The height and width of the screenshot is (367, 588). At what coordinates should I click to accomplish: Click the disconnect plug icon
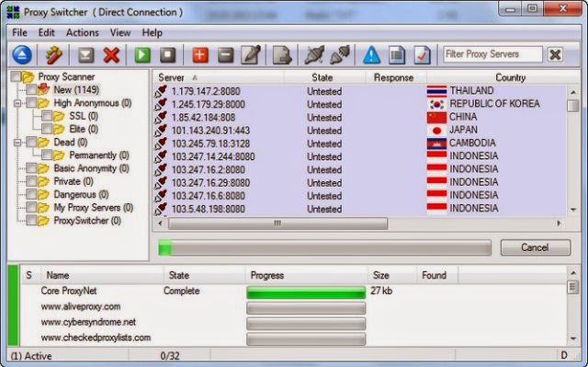314,55
